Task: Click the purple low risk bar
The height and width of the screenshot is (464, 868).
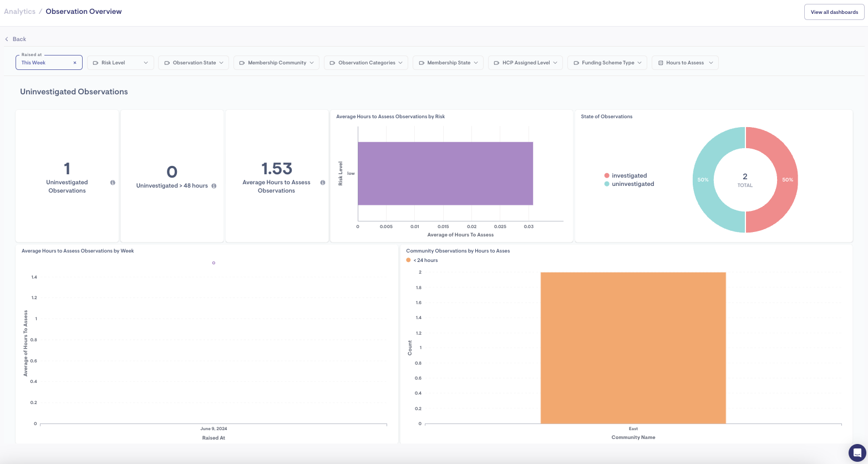Action: (445, 174)
